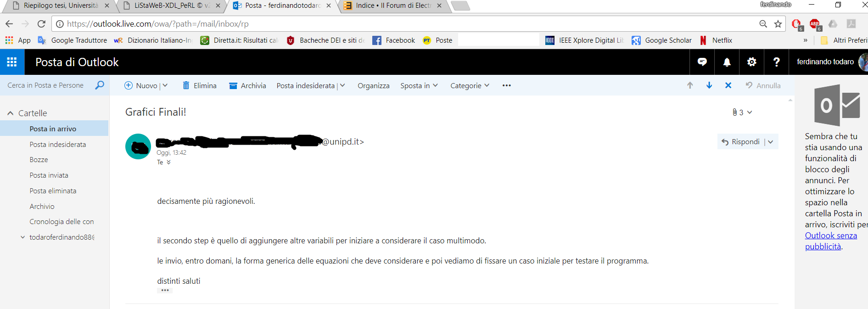Open the Categorie dropdown
The width and height of the screenshot is (868, 309).
coord(470,86)
